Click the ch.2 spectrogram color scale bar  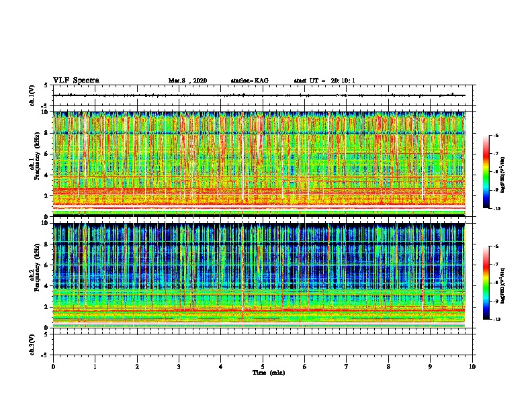coord(486,283)
